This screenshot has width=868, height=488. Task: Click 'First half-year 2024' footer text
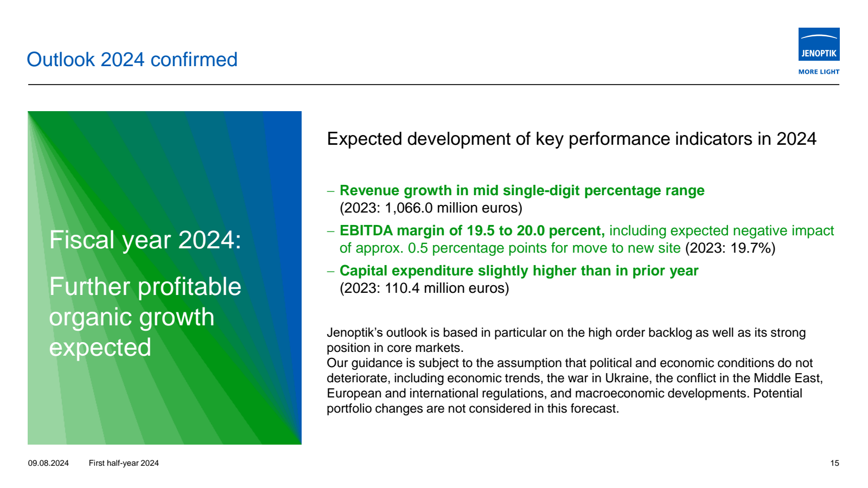pyautogui.click(x=124, y=463)
